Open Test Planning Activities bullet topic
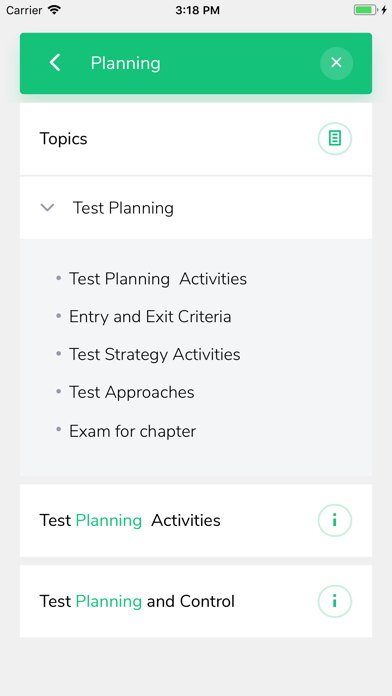Viewport: 392px width, 696px height. (158, 279)
